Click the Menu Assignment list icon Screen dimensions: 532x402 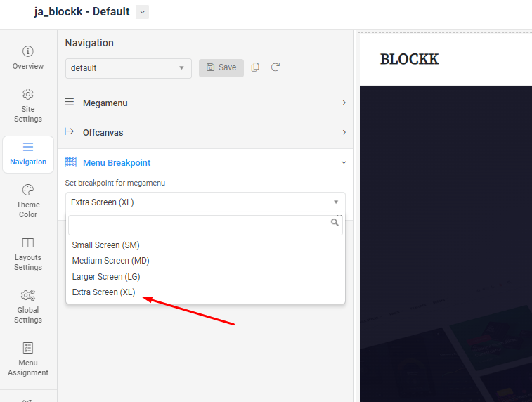pos(28,348)
